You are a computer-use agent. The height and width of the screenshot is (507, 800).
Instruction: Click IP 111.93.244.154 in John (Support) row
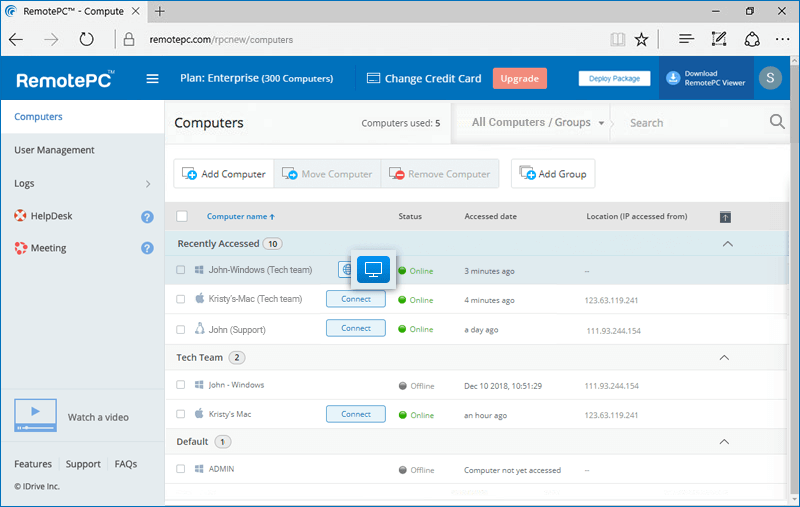click(613, 331)
